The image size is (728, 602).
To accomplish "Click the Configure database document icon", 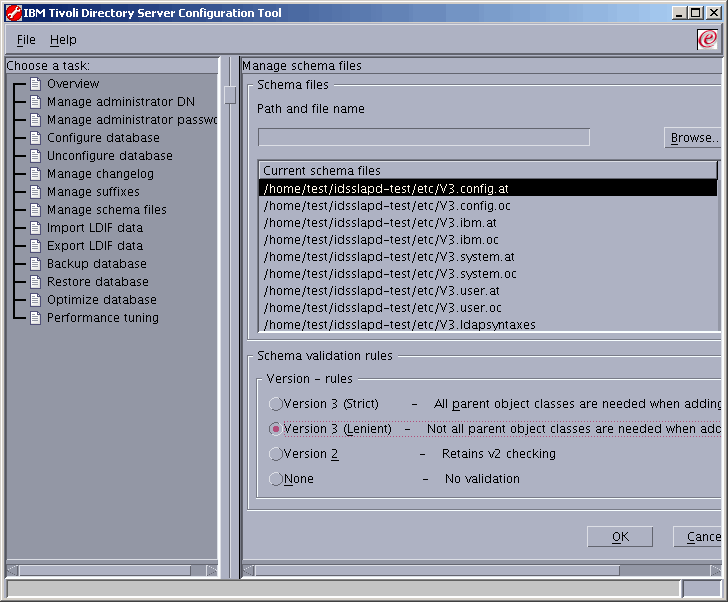I will point(35,138).
